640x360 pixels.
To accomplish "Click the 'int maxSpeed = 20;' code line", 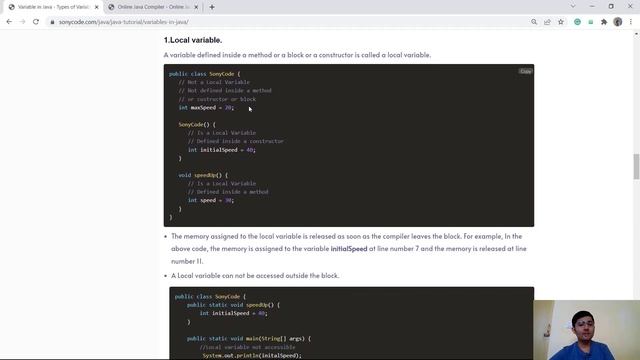I will coord(207,108).
